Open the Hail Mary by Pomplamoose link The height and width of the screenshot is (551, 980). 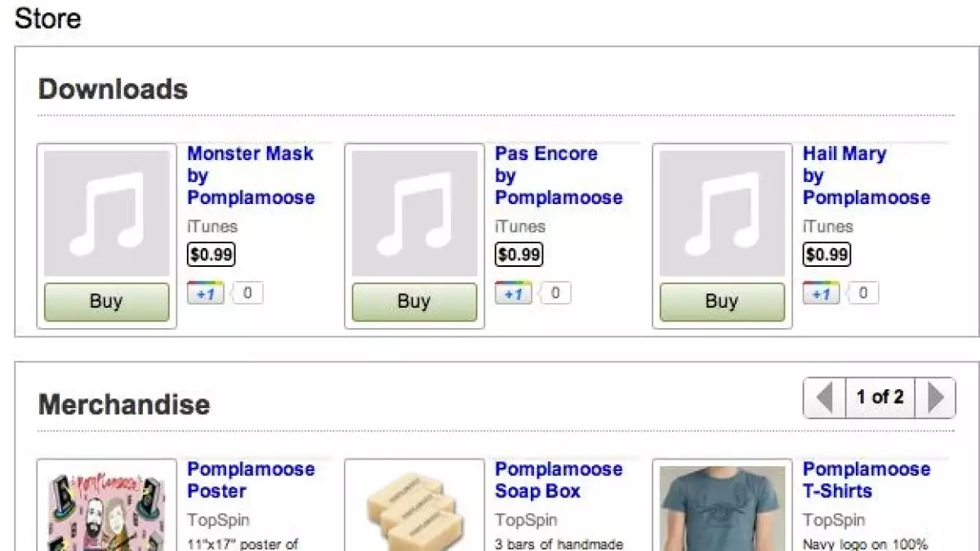tap(866, 176)
